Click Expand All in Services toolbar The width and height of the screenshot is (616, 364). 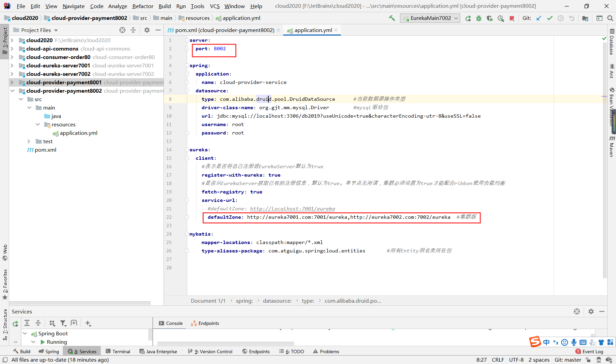(27, 323)
